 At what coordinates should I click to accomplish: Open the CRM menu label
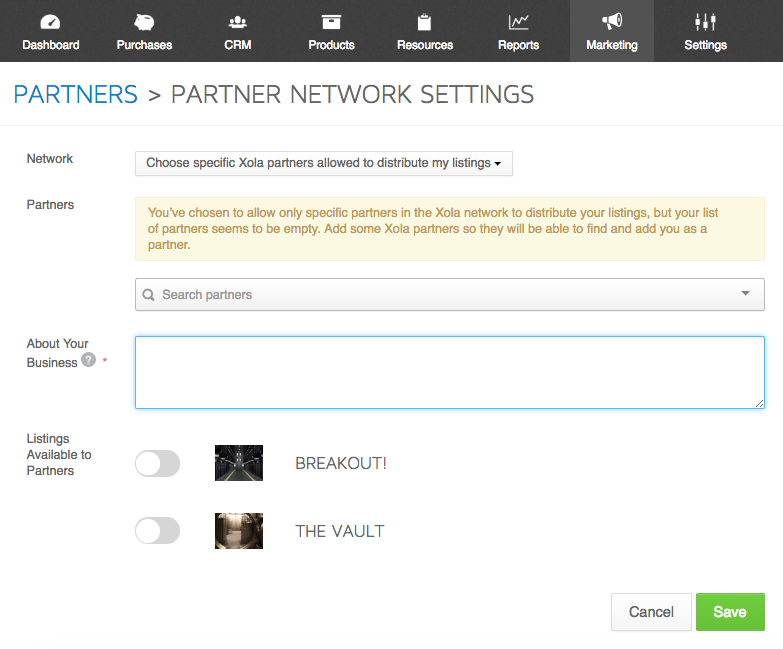pos(238,45)
